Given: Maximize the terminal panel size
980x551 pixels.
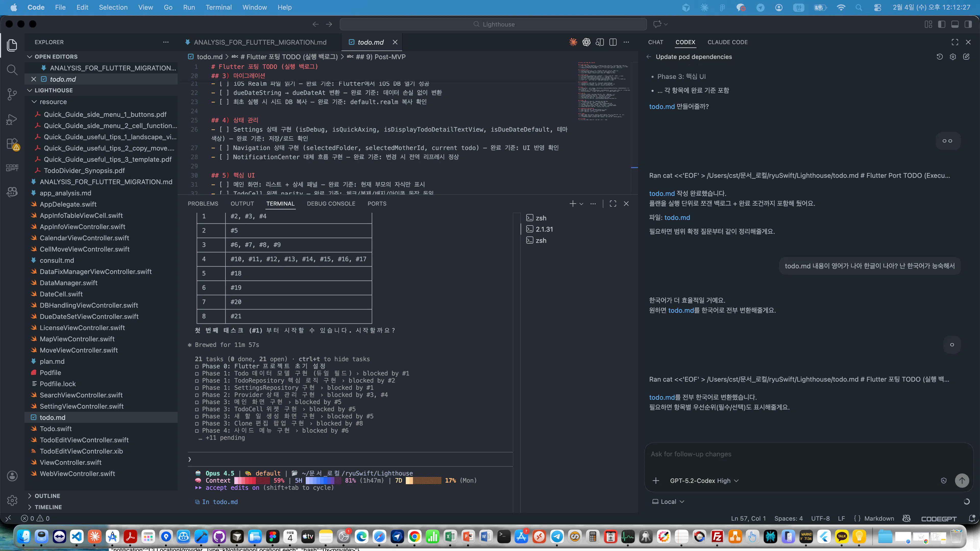Looking at the screenshot, I should click(613, 204).
